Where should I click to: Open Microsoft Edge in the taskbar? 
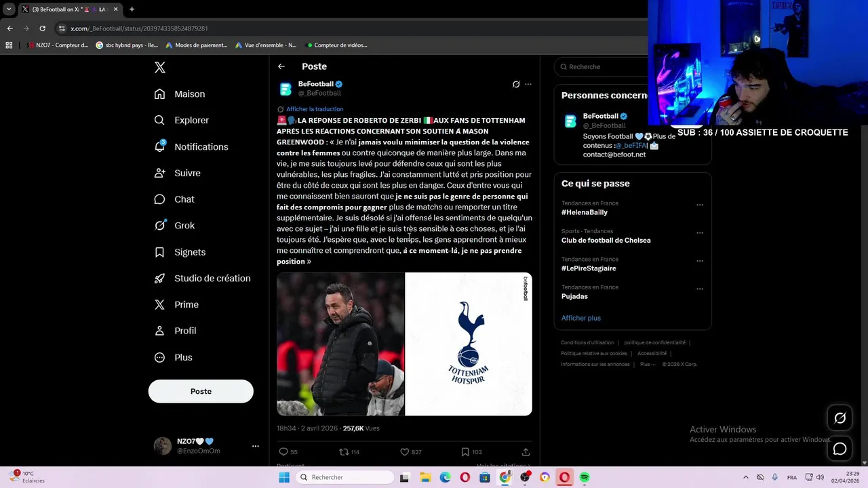445,477
